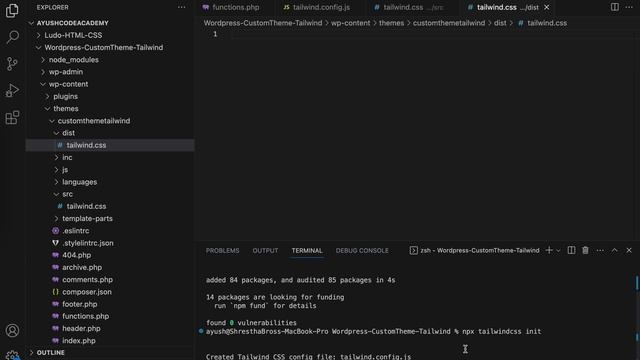Open the PROBLEMS panel tab
The width and height of the screenshot is (640, 360).
(222, 251)
